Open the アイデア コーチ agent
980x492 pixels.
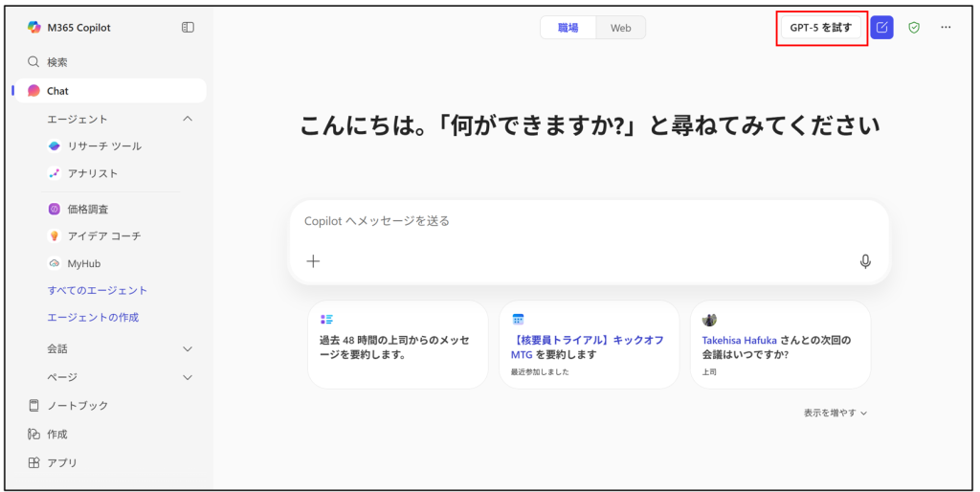tap(95, 235)
